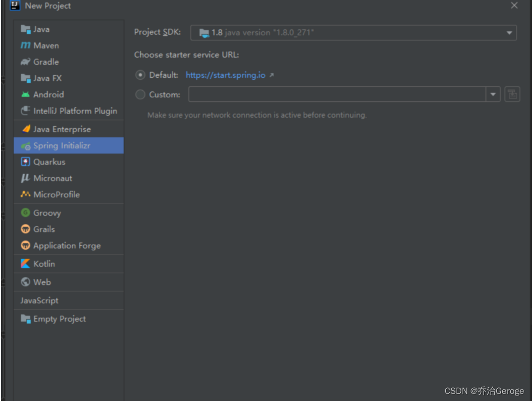Viewport: 532px width, 401px height.
Task: Click the Quarkus icon
Action: (x=25, y=162)
